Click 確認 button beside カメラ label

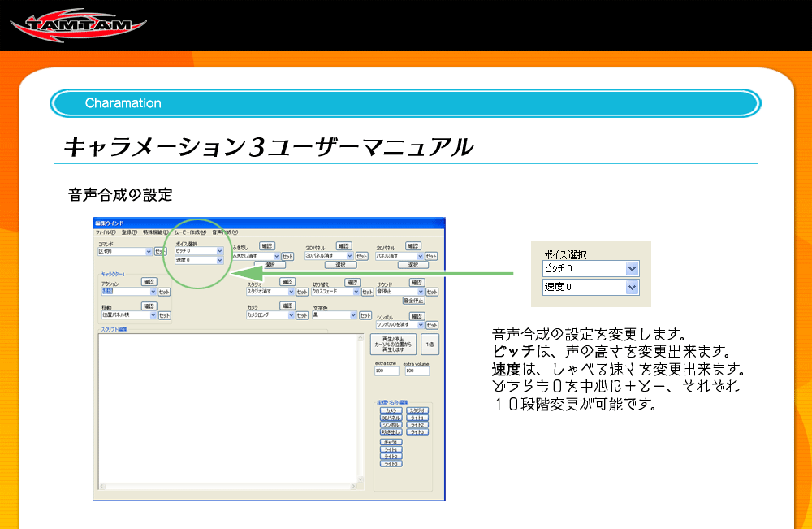coord(287,306)
